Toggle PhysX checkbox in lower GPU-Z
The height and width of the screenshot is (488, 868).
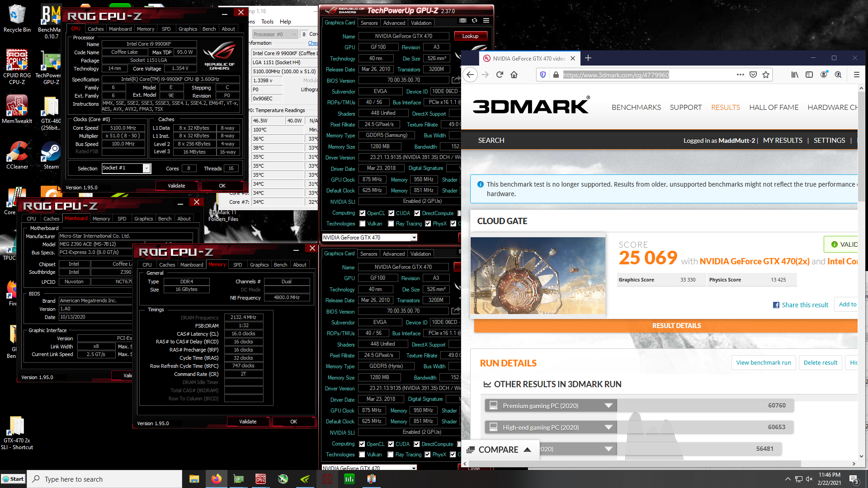pos(427,455)
